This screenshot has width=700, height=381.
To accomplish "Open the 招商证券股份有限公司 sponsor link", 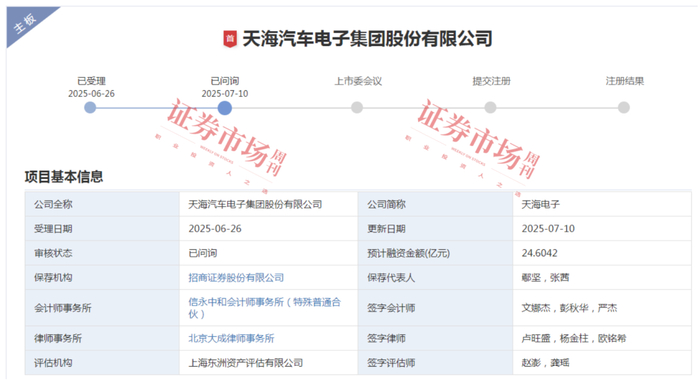I will (236, 278).
